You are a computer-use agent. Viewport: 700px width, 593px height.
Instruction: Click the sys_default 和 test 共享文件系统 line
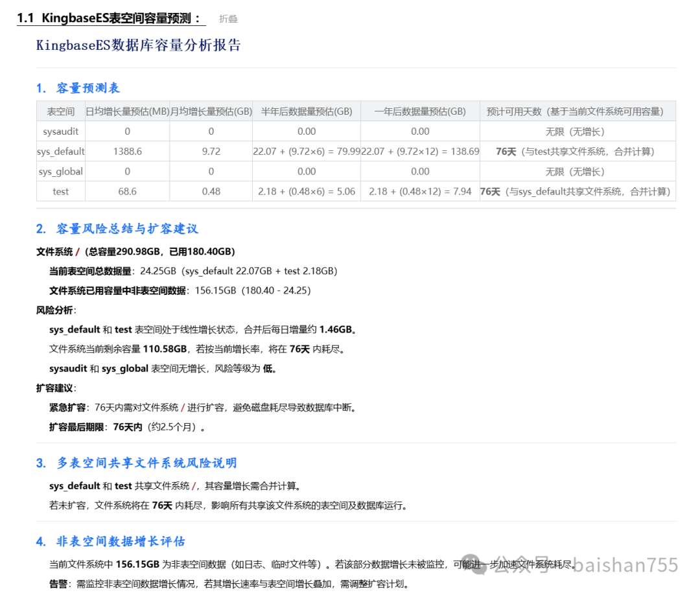pyautogui.click(x=176, y=486)
